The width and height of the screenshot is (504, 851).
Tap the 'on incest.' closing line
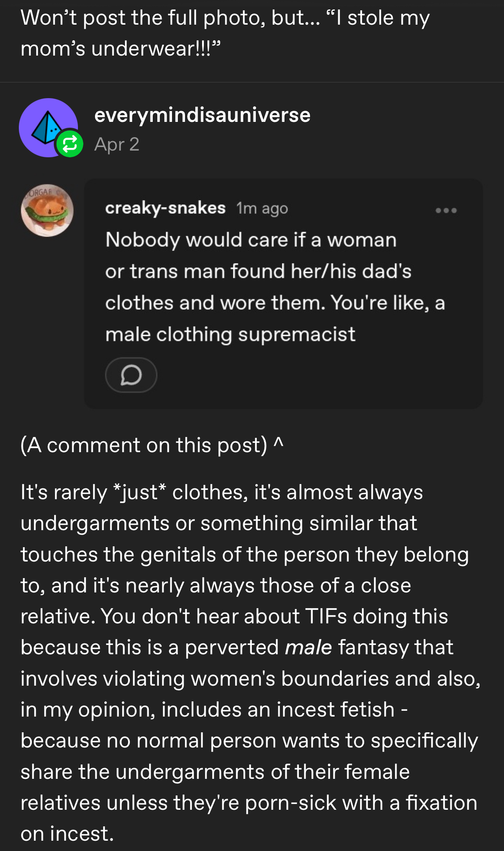click(67, 834)
